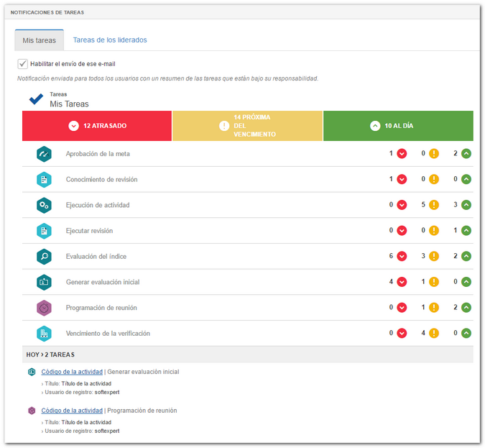Click the Vencimiento de la verificación building icon
The width and height of the screenshot is (485, 448).
click(x=44, y=334)
